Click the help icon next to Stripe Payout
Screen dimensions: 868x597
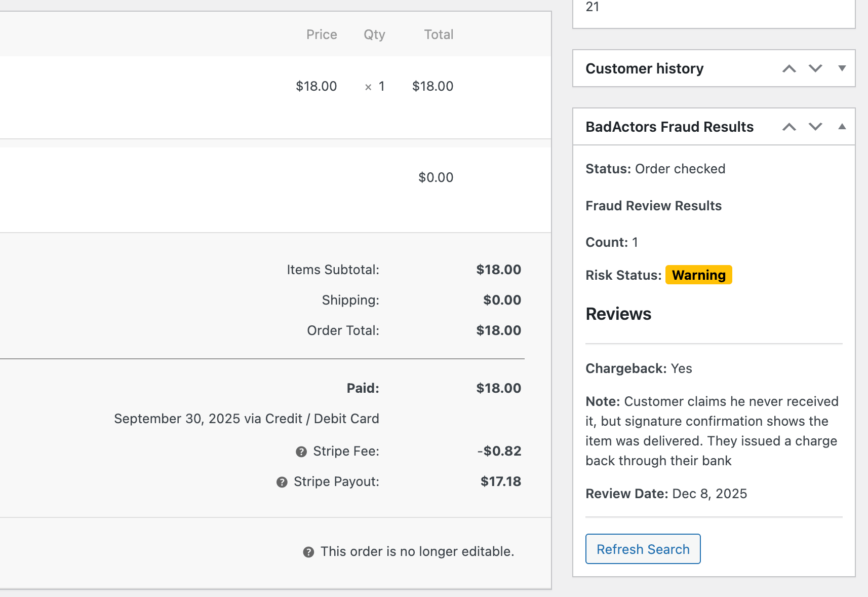click(x=282, y=482)
